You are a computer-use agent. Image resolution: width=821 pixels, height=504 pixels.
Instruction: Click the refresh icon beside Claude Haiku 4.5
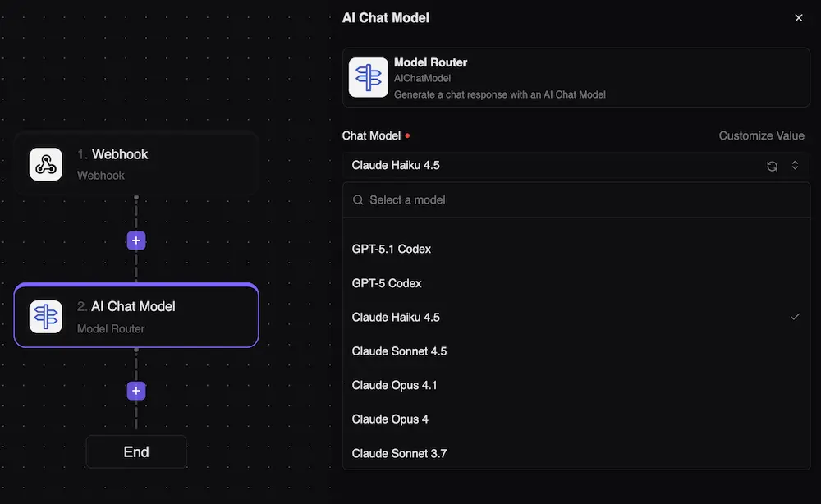tap(772, 165)
